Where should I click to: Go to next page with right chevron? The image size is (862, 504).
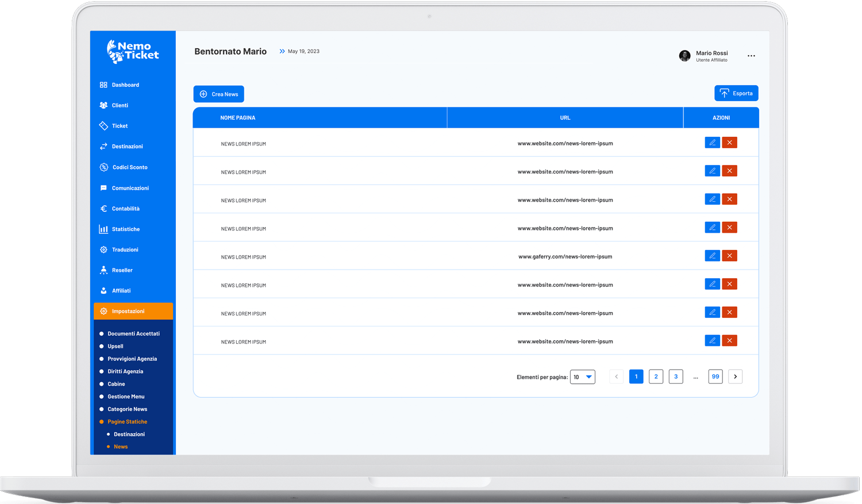tap(735, 377)
